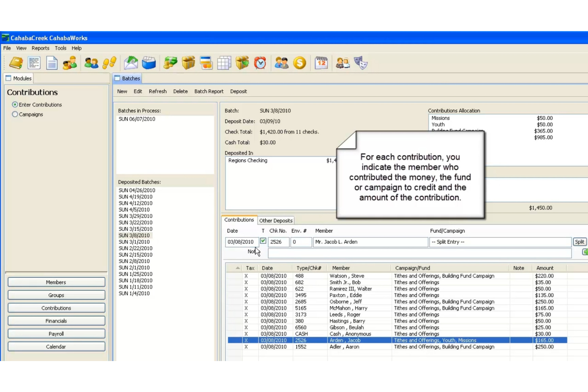
Task: Open the business people toolbar icon
Action: pos(282,63)
